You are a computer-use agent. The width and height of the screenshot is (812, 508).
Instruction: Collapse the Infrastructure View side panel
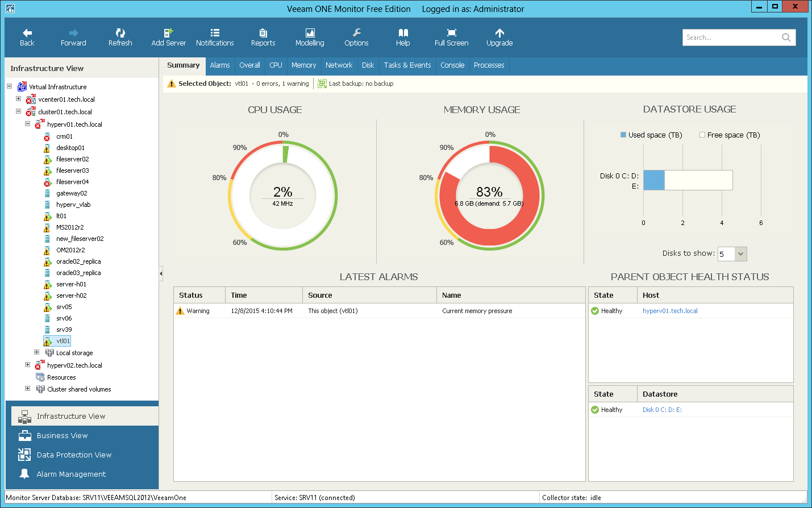point(161,274)
